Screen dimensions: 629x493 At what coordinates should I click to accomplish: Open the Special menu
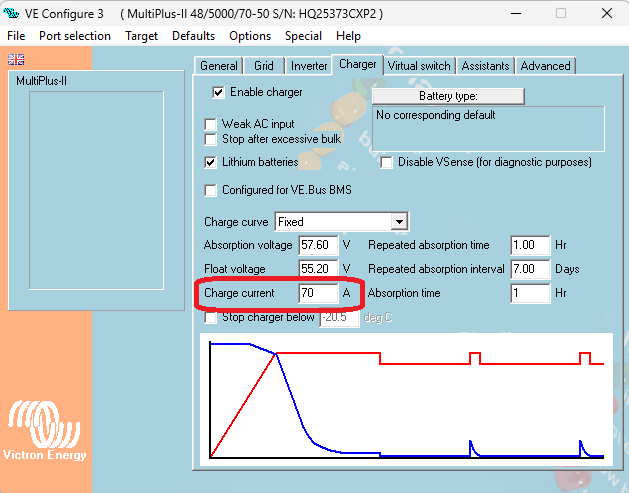pyautogui.click(x=303, y=36)
